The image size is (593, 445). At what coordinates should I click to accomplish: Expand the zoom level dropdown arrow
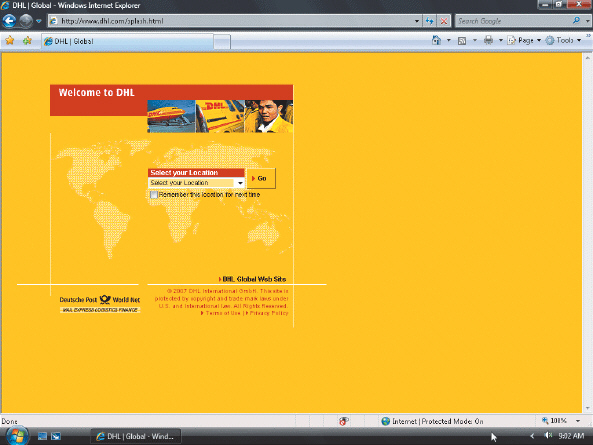(578, 421)
